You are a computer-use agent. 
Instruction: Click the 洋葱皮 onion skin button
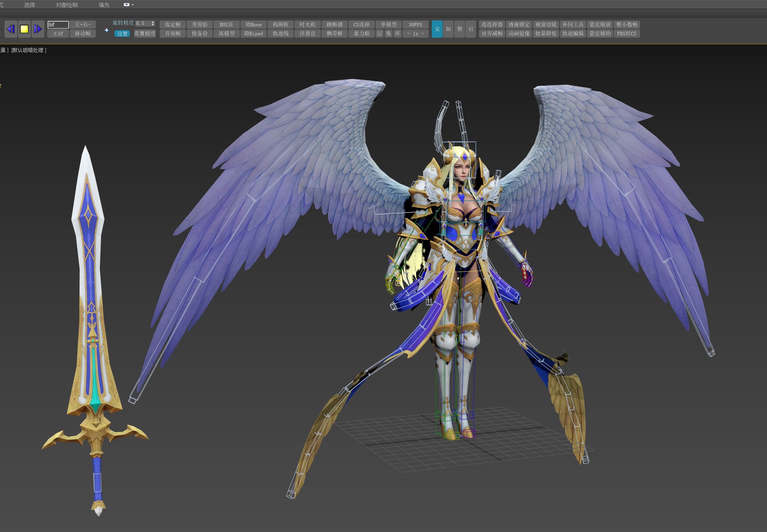(307, 33)
